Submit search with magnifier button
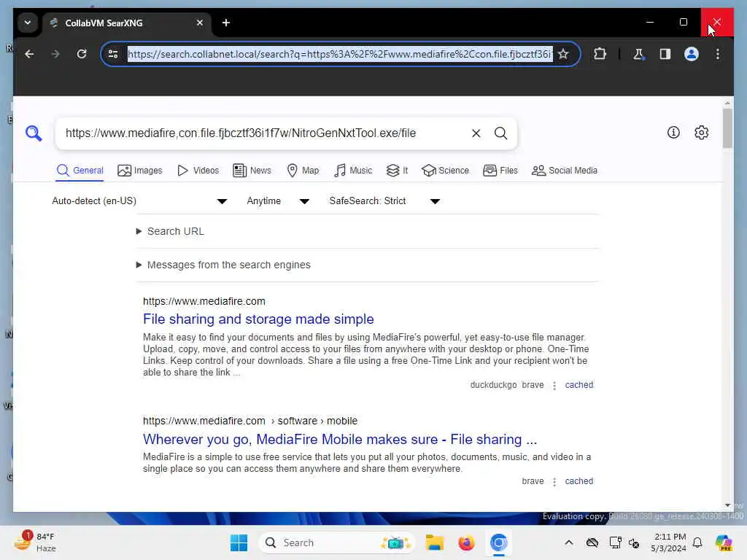Screen dimensions: 747x560 tap(500, 133)
